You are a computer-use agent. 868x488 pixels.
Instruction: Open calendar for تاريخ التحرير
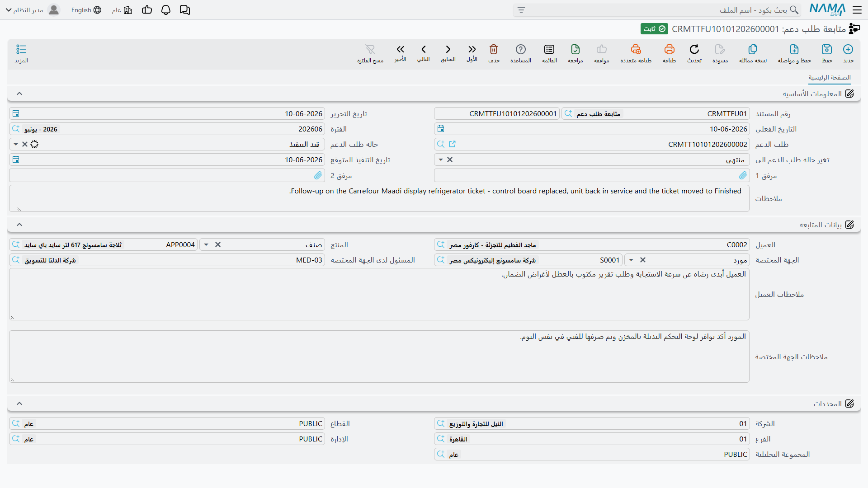click(x=16, y=113)
